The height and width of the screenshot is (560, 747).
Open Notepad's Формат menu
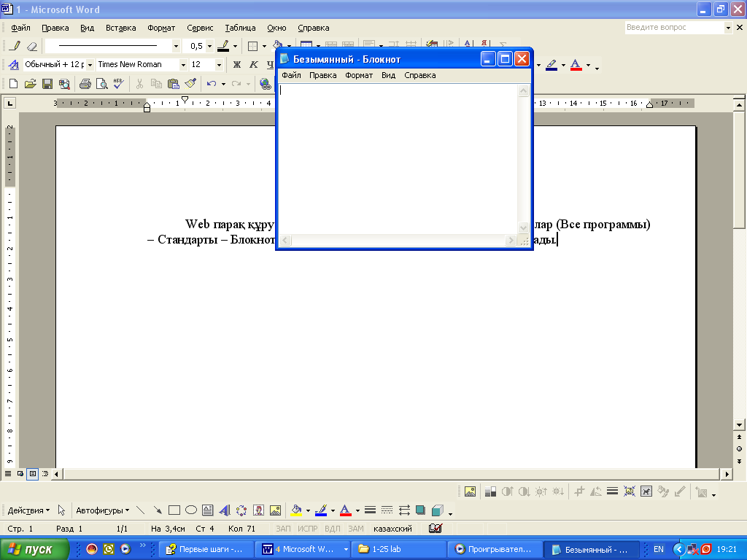(359, 75)
